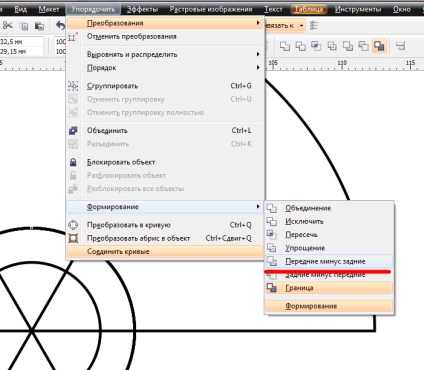The height and width of the screenshot is (370, 424).
Task: Click Объединить Ctrl+L menu item
Action: (164, 131)
